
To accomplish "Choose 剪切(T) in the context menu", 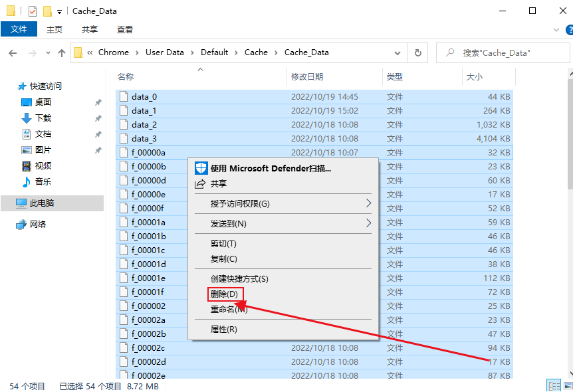I will pos(283,244).
